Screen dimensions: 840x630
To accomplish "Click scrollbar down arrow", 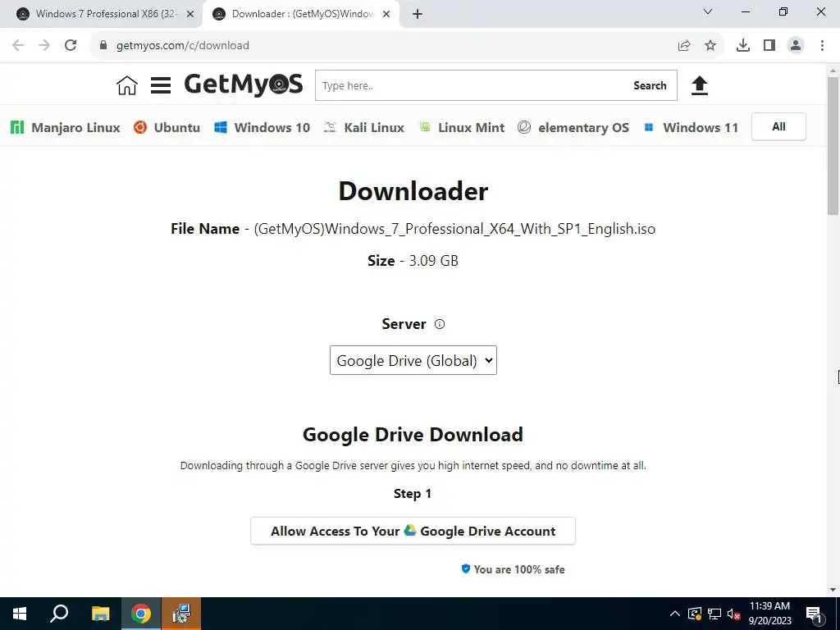I will [833, 590].
